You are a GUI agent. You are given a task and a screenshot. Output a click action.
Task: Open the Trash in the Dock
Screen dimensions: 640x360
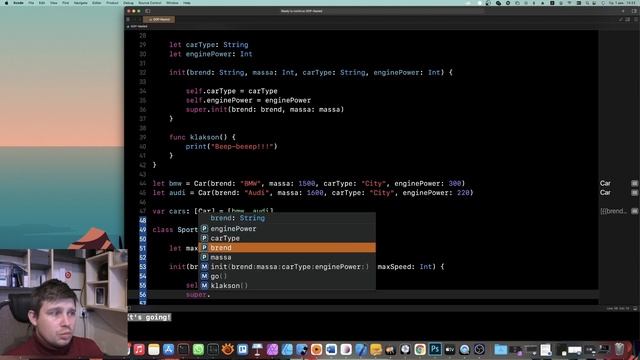click(620, 349)
